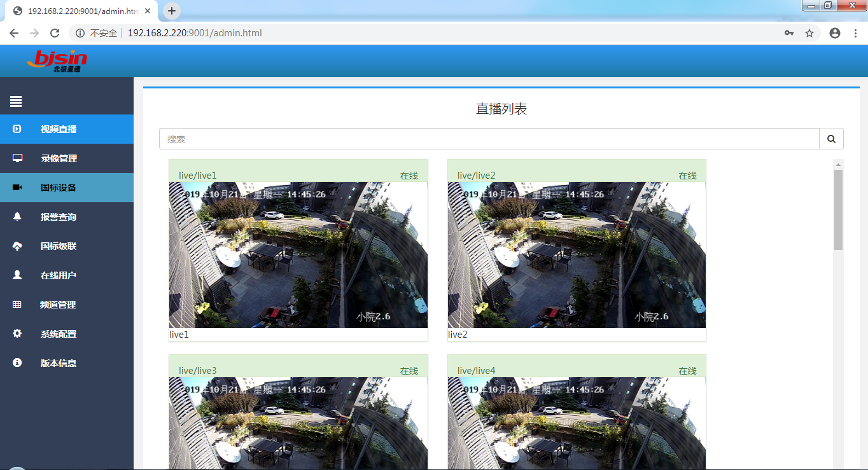Open the Chrome profile avatar
Image resolution: width=868 pixels, height=470 pixels.
835,33
